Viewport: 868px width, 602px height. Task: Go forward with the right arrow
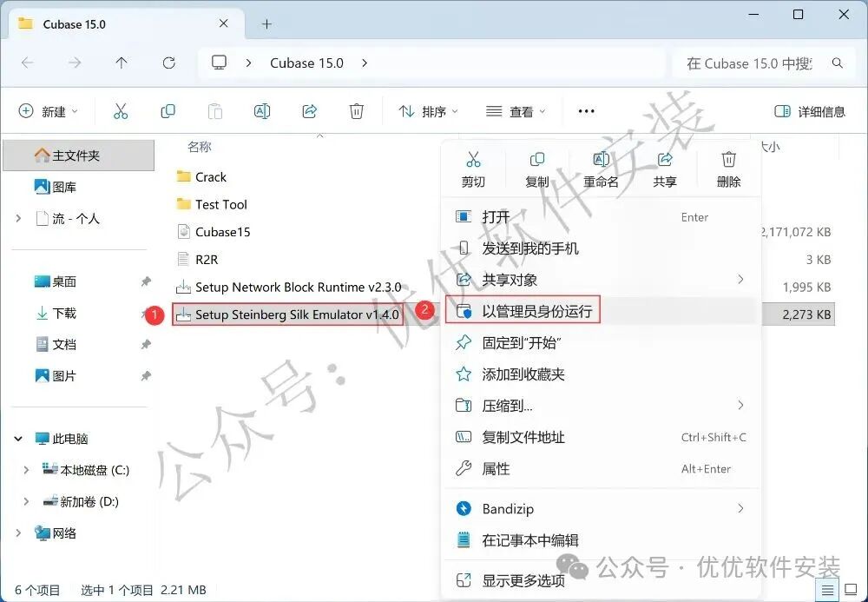coord(74,63)
